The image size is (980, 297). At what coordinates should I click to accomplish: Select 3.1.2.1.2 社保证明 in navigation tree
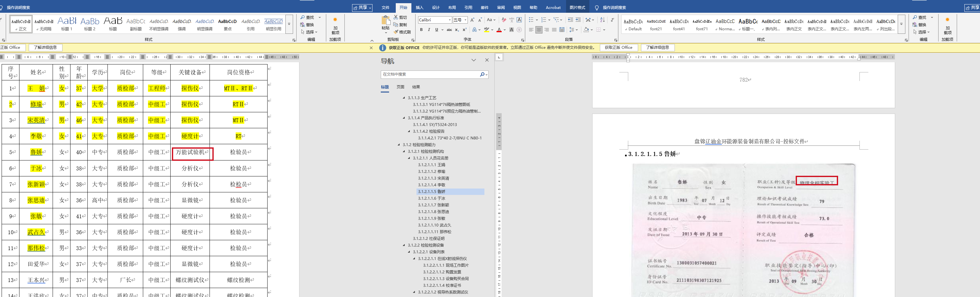[x=428, y=238]
